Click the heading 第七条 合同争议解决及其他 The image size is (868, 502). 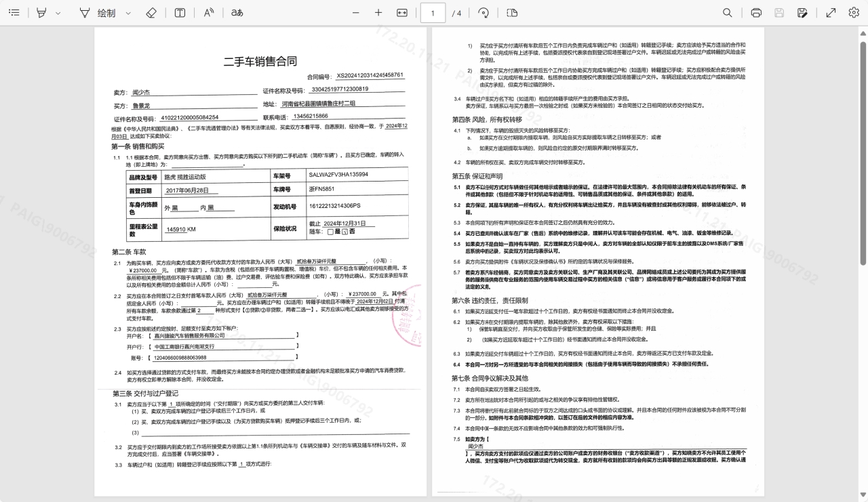(491, 378)
